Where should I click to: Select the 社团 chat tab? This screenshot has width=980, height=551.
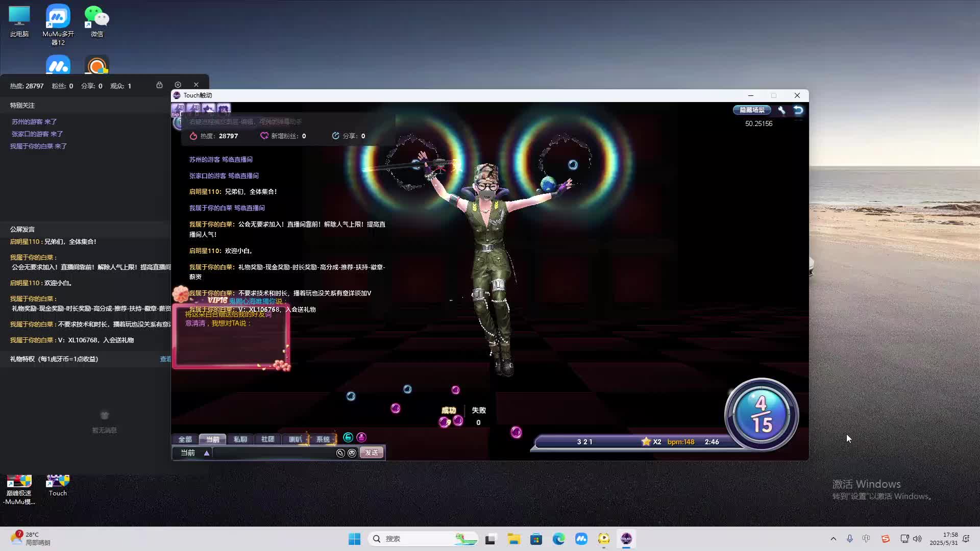[x=267, y=439]
